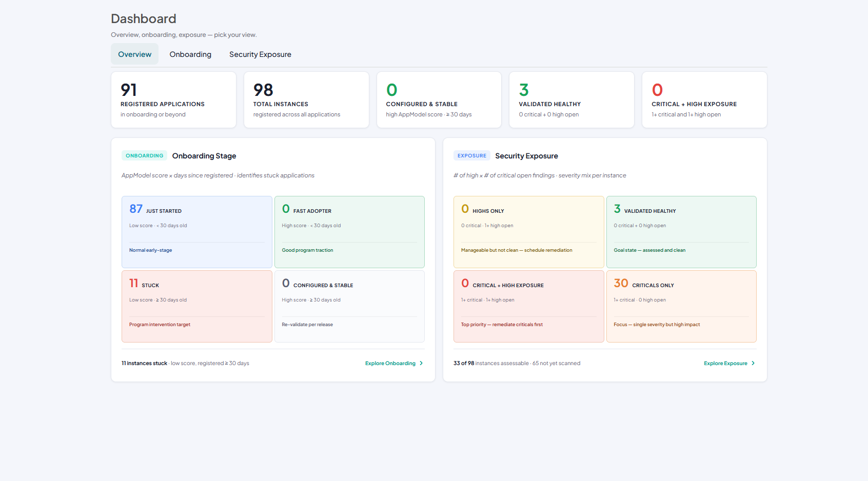This screenshot has height=481, width=868.
Task: Click 'Goal state — assessed and clean' note
Action: (x=649, y=250)
